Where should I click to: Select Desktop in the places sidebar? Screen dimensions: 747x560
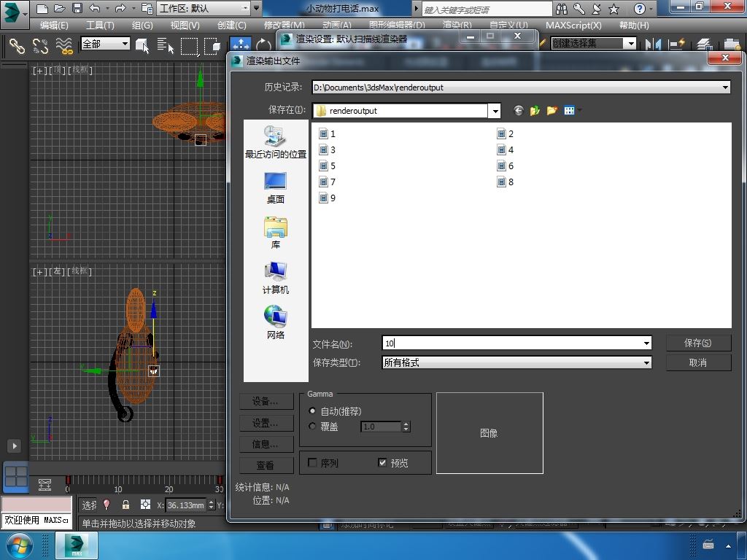(x=275, y=188)
